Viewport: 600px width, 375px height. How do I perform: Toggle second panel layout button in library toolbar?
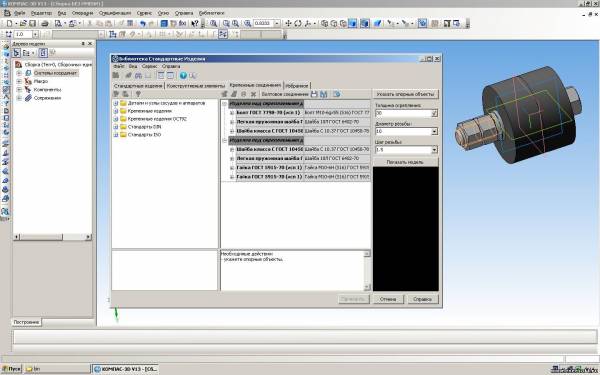point(170,75)
